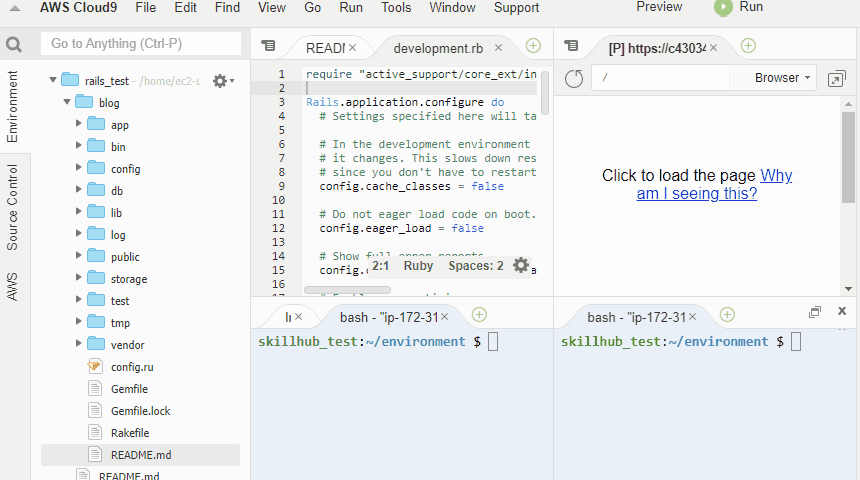Open Gemfile in the file tree
860x480 pixels.
pyautogui.click(x=129, y=389)
